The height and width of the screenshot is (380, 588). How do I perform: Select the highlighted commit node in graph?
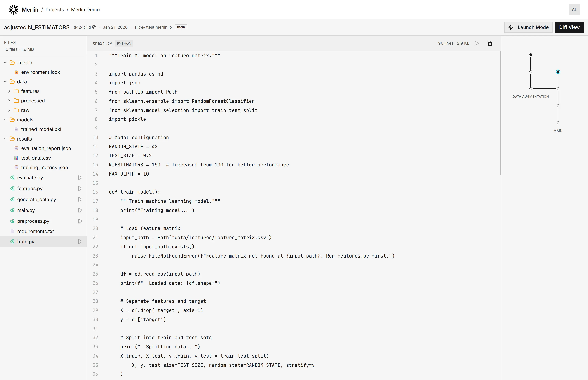point(558,72)
